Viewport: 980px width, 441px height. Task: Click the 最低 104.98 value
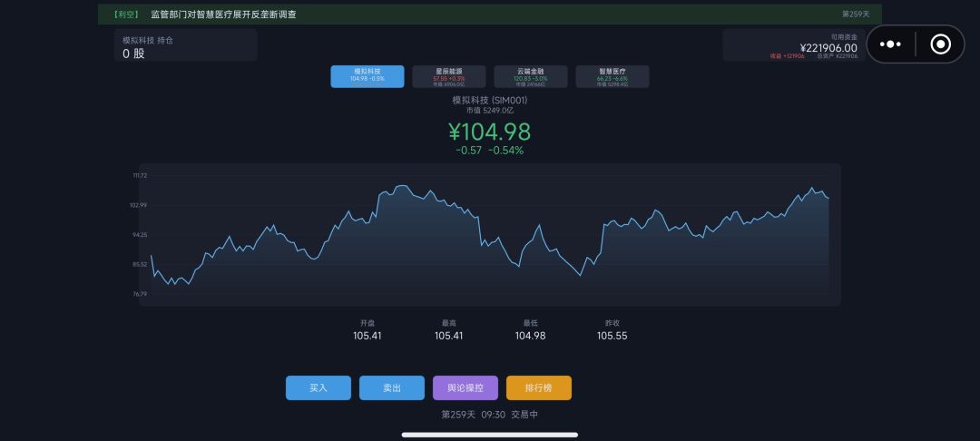tap(530, 336)
